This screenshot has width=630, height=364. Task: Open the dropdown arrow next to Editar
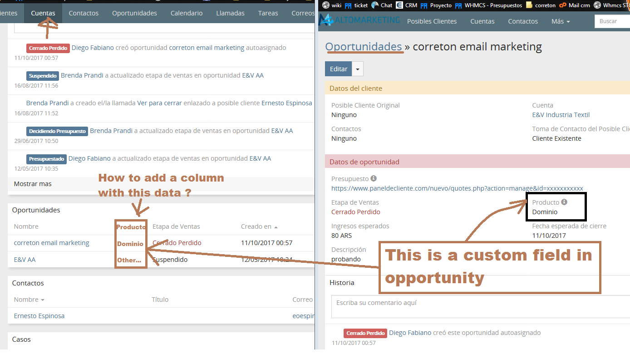[x=358, y=69]
